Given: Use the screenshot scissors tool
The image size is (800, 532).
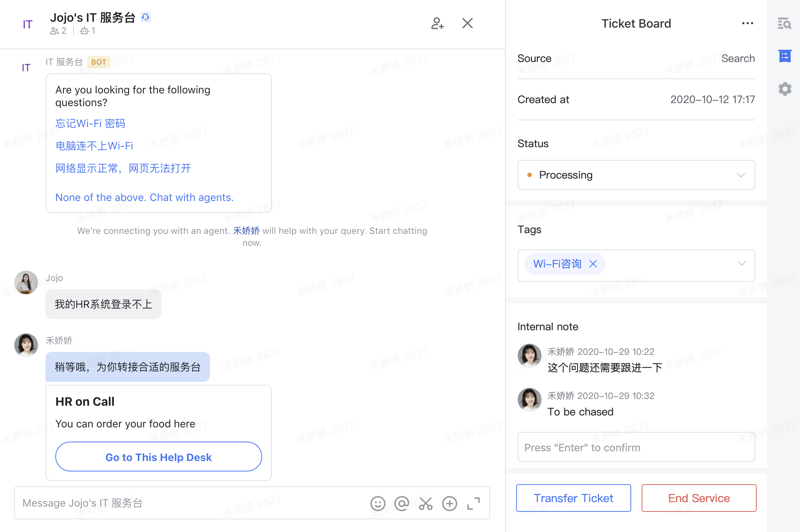Looking at the screenshot, I should click(425, 503).
